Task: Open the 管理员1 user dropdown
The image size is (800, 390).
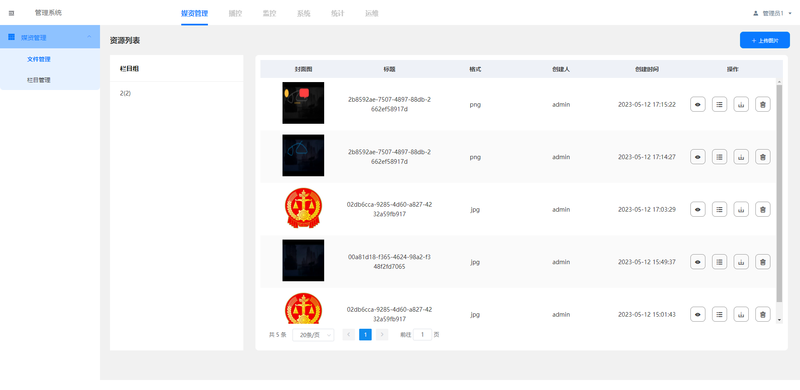Action: coord(772,13)
